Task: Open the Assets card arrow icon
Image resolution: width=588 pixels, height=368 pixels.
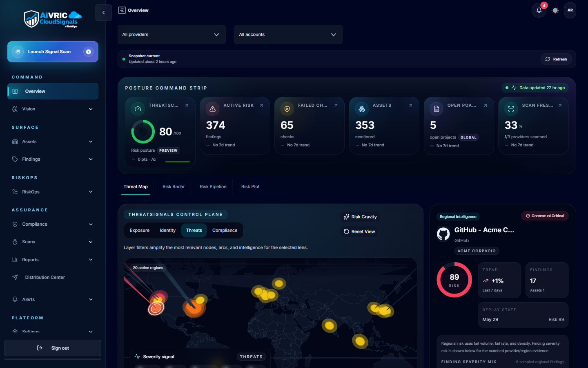Action: [411, 105]
